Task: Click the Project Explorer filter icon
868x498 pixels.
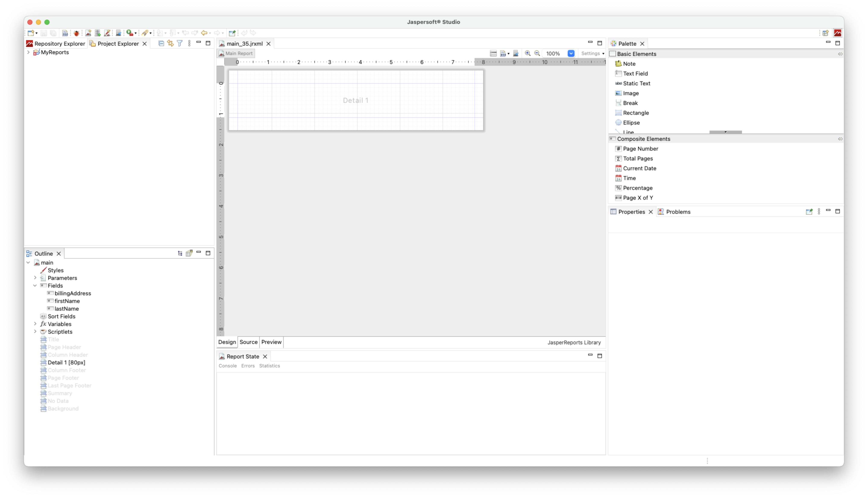Action: click(180, 44)
